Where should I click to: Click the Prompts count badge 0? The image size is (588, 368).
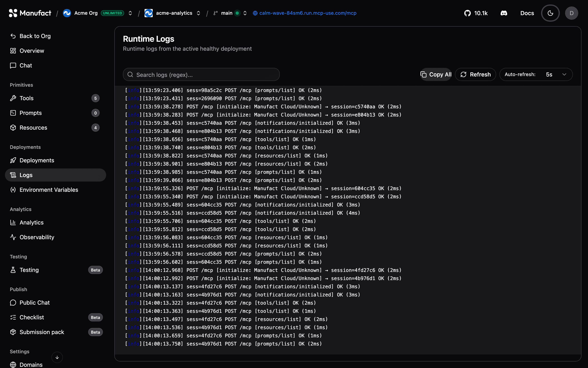pos(96,113)
